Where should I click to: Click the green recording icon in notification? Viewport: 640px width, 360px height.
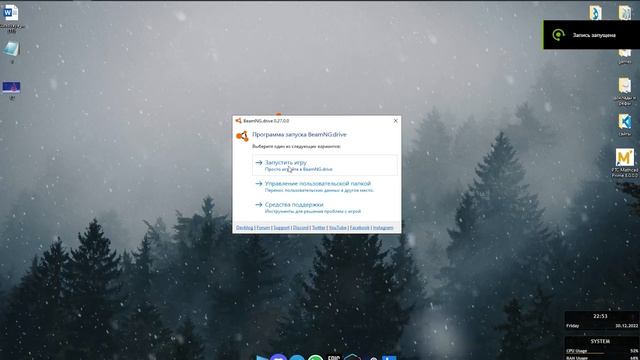[x=558, y=35]
